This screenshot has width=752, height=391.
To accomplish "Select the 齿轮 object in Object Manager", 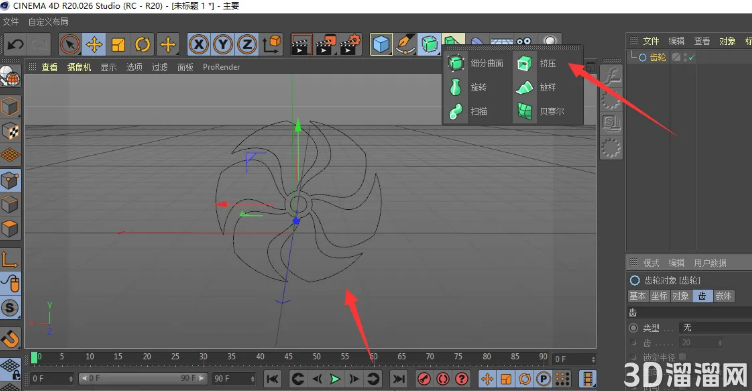I will (x=658, y=57).
